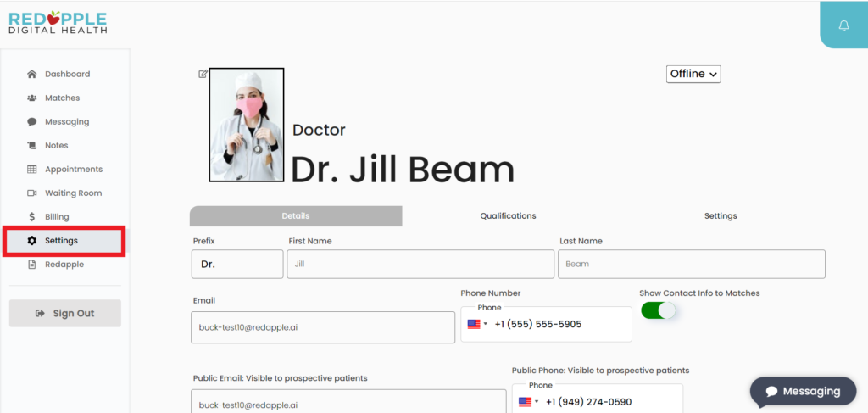Open Redapple in sidebar
The width and height of the screenshot is (868, 413).
65,265
